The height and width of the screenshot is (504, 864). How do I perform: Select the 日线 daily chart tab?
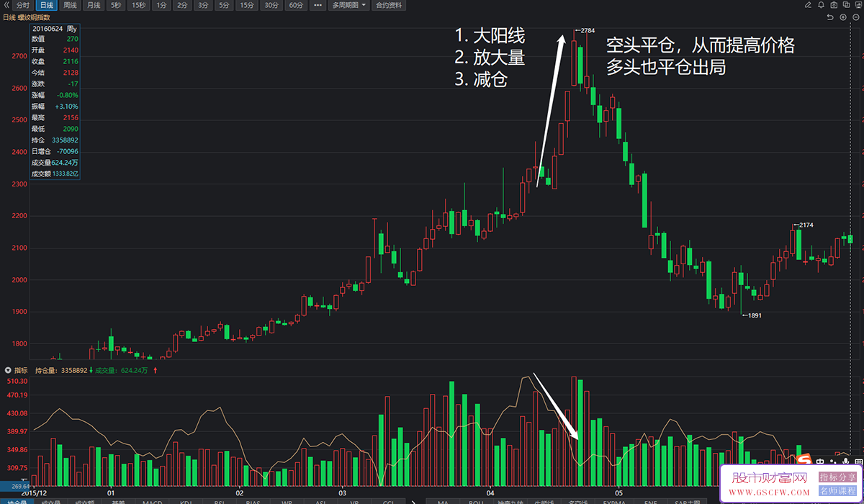coord(46,5)
